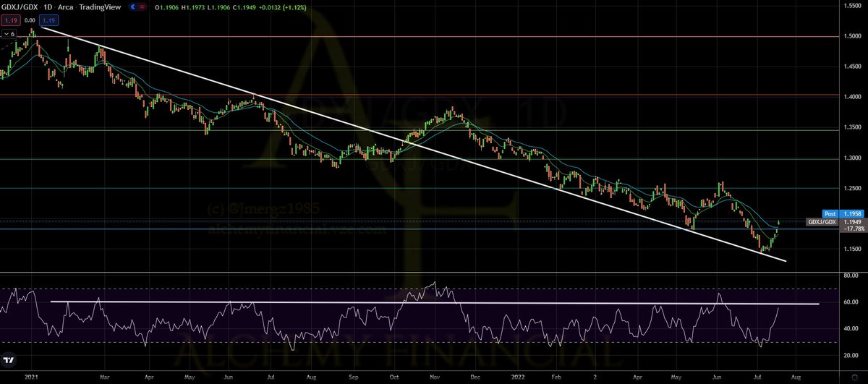Open the GDXJ/GDX symbol title
This screenshot has height=384, width=868.
[20, 7]
